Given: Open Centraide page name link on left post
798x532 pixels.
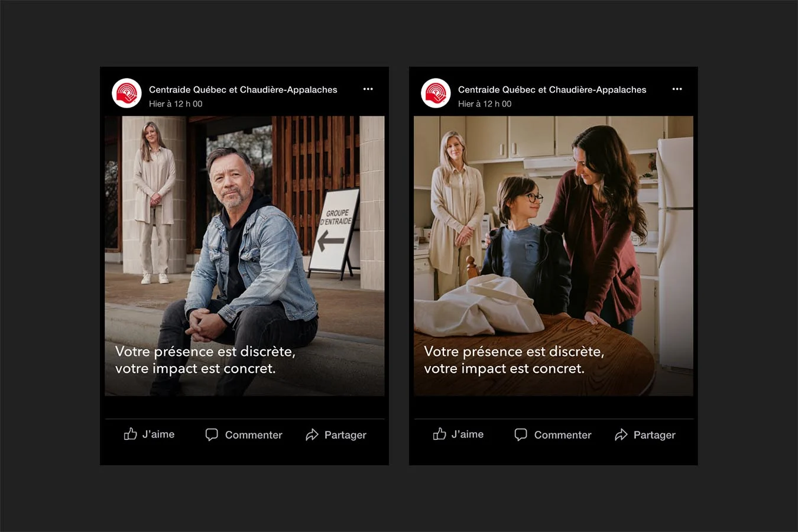Looking at the screenshot, I should click(243, 90).
